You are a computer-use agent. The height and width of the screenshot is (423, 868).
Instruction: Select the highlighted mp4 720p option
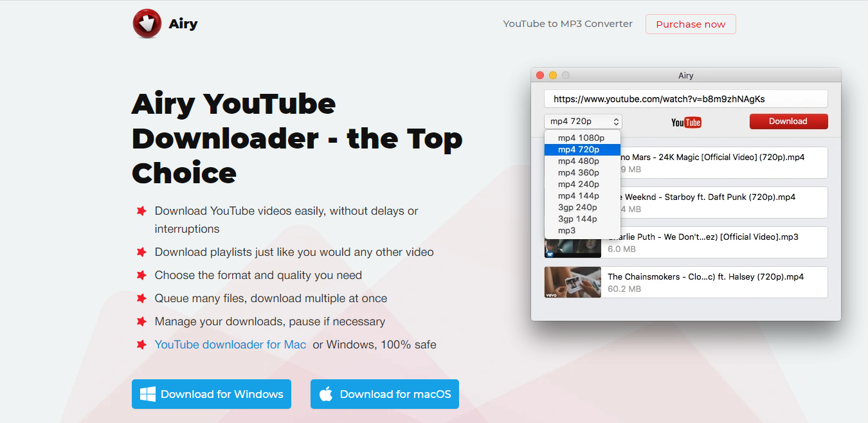pos(582,150)
